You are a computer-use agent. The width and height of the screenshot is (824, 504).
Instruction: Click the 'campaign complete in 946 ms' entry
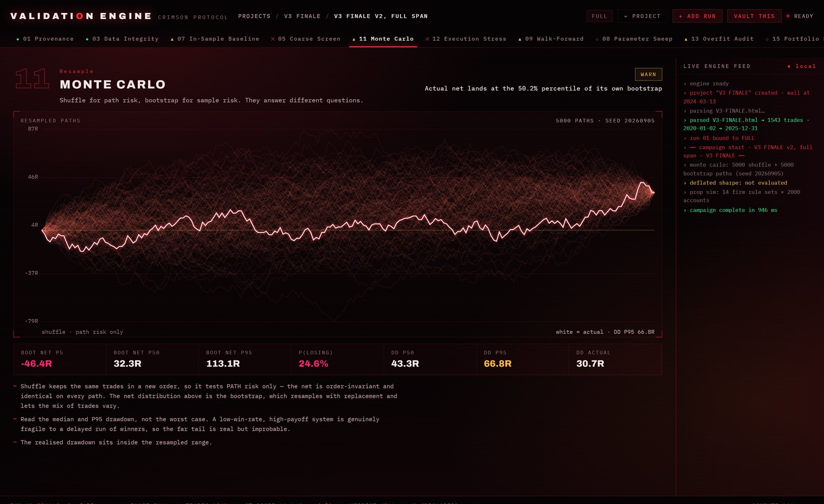point(731,210)
